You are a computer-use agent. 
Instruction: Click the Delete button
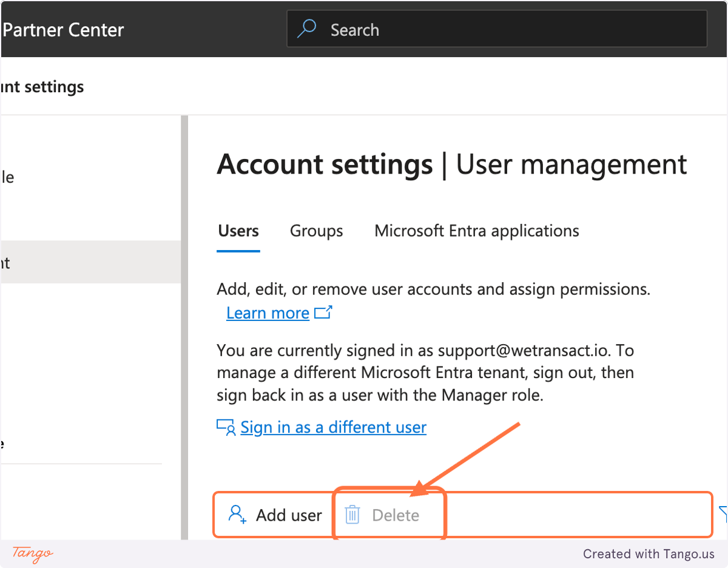[382, 515]
